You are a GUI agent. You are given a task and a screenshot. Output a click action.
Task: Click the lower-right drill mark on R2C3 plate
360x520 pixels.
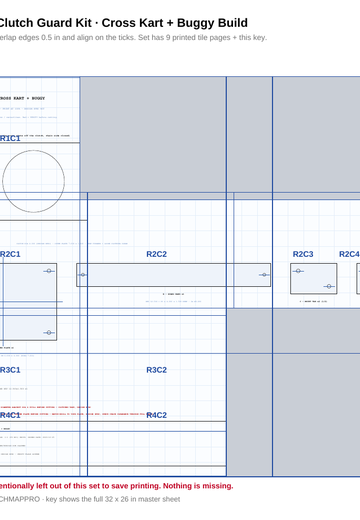click(x=329, y=286)
